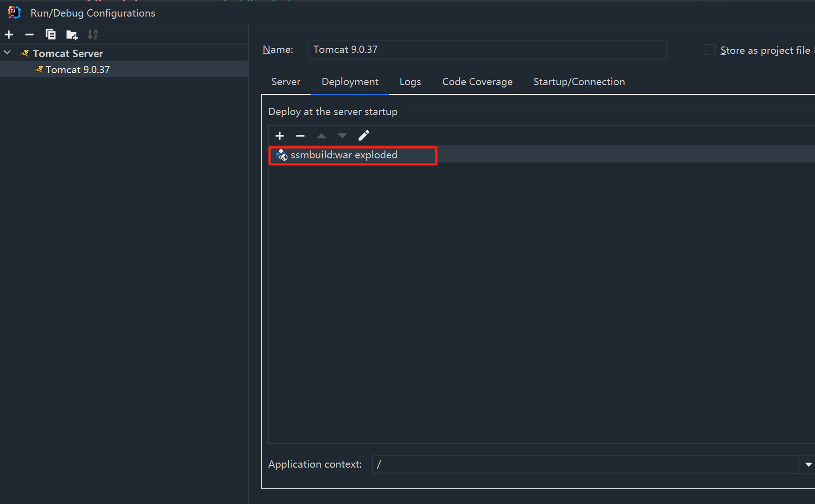This screenshot has width=815, height=504.
Task: Switch to the Server tab
Action: pyautogui.click(x=286, y=82)
